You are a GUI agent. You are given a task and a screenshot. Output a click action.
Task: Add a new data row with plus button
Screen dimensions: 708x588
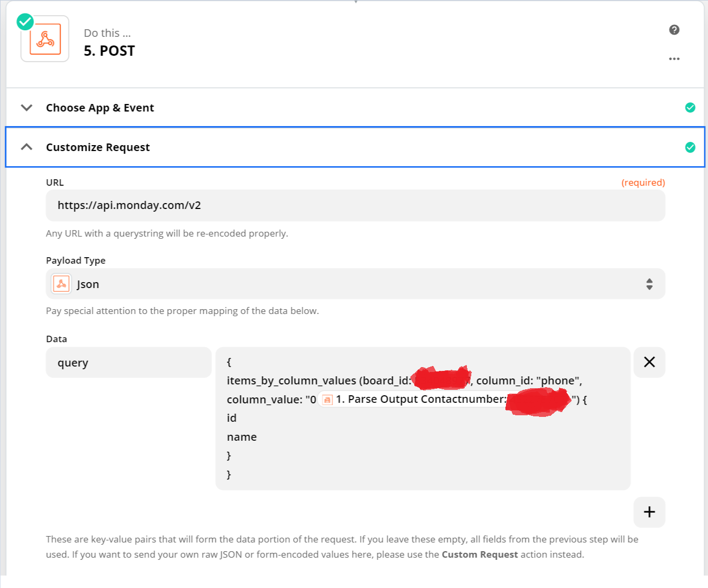tap(649, 512)
